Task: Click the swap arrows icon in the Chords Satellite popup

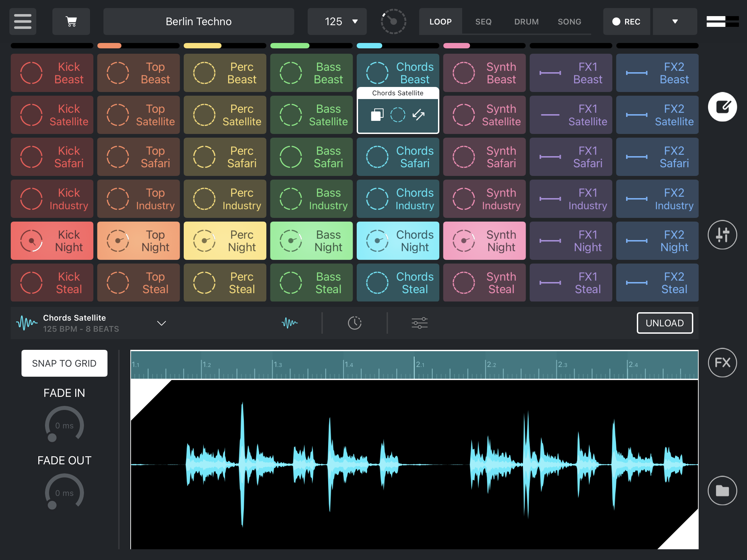Action: pyautogui.click(x=419, y=115)
